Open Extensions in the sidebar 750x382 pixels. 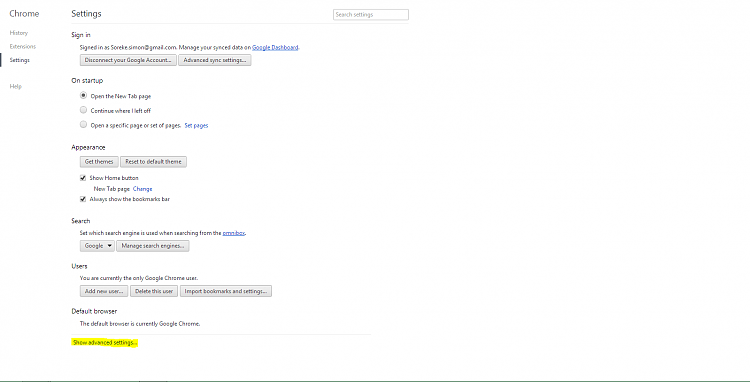22,46
